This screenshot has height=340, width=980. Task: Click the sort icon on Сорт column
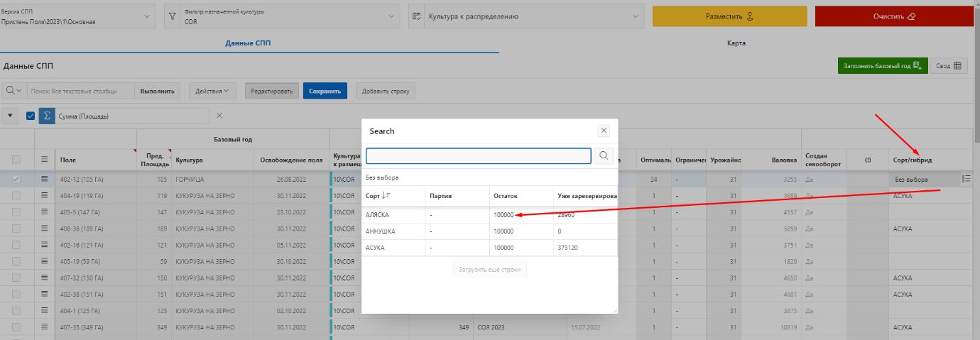coord(387,194)
